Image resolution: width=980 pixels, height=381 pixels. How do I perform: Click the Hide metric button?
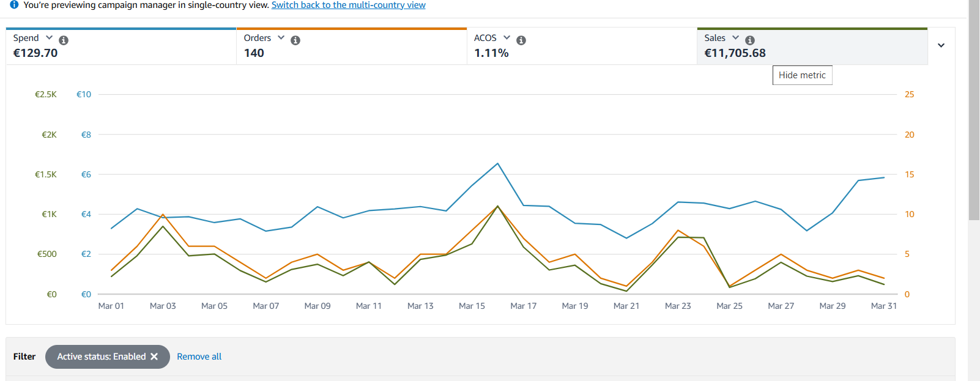pyautogui.click(x=802, y=75)
